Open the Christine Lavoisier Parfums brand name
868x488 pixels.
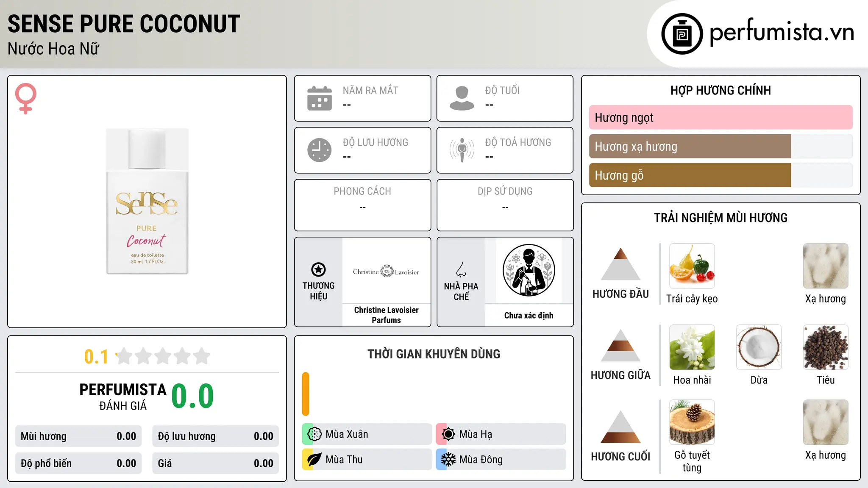[x=386, y=315]
